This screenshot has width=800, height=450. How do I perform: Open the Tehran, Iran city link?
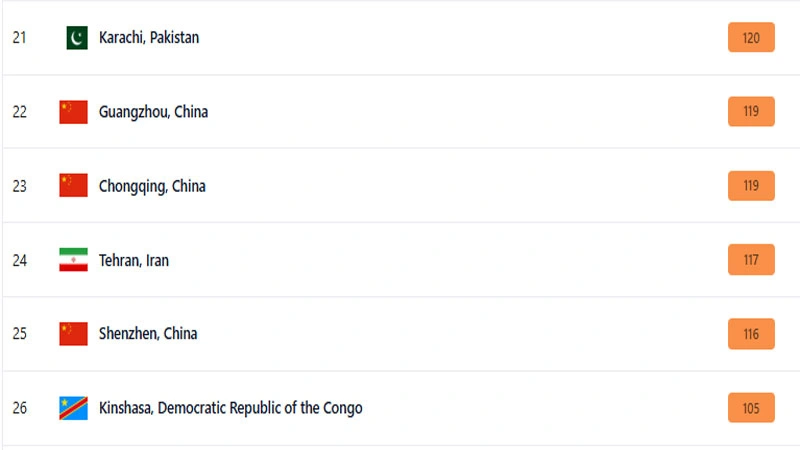[134, 260]
